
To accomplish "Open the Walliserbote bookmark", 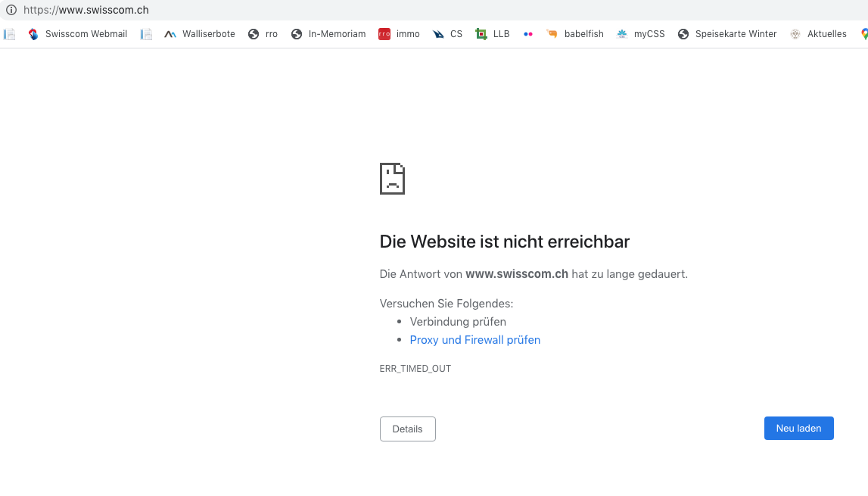I will click(x=200, y=34).
